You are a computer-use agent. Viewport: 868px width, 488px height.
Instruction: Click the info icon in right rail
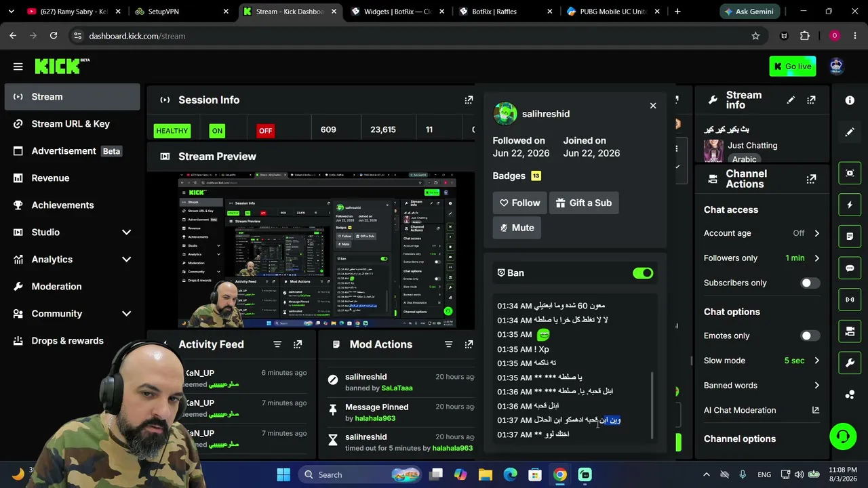coord(850,100)
